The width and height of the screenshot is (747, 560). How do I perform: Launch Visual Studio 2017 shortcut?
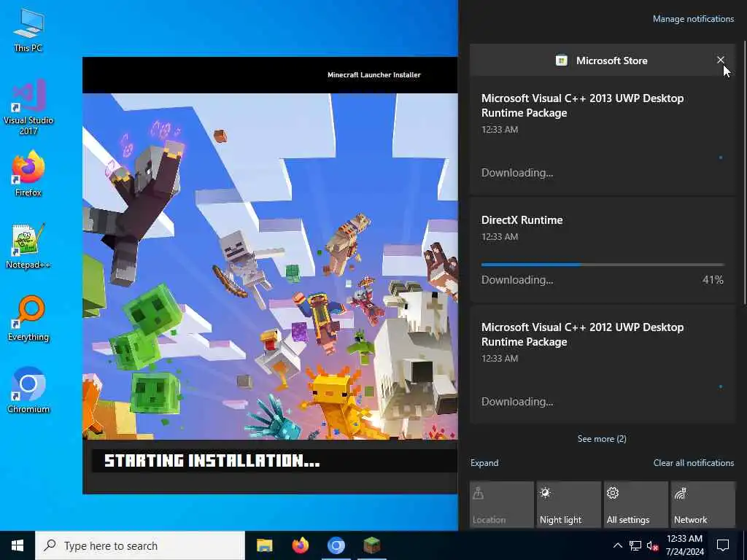point(28,108)
